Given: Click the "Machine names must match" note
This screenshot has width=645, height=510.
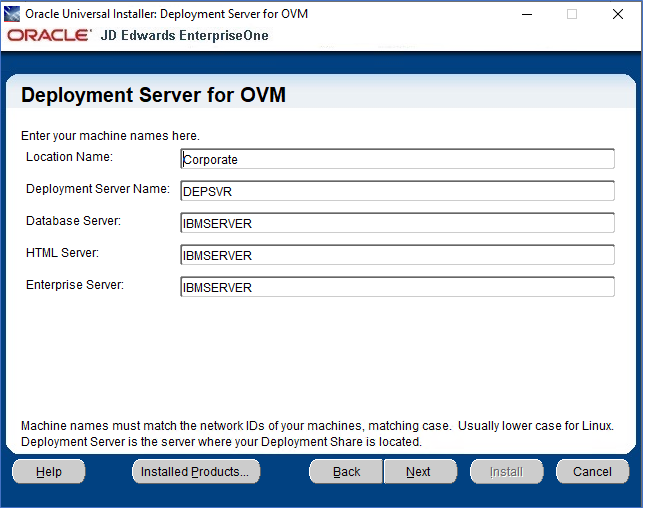Looking at the screenshot, I should (x=318, y=427).
